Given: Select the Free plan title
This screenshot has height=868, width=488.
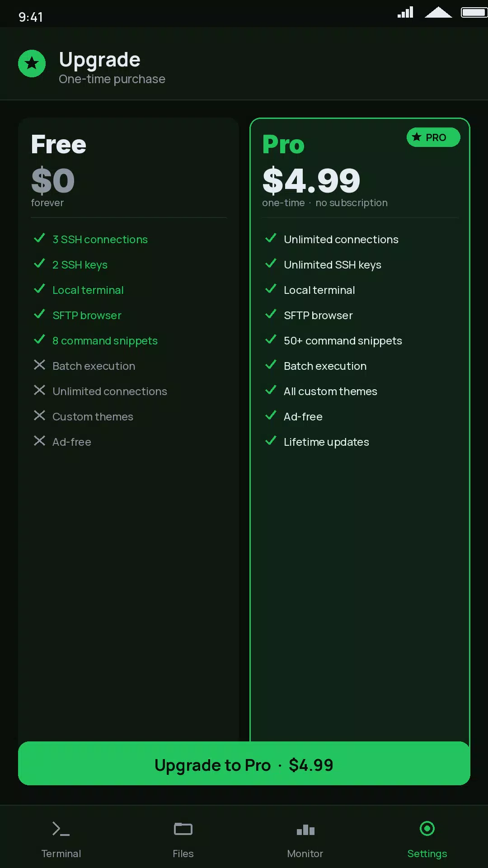Looking at the screenshot, I should point(59,145).
